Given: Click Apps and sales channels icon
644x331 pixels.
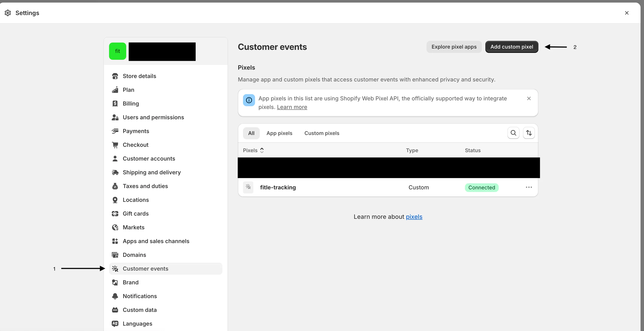Looking at the screenshot, I should (115, 241).
